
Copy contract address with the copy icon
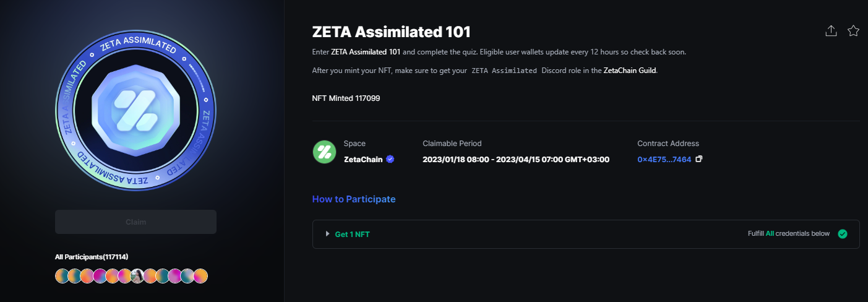click(699, 159)
